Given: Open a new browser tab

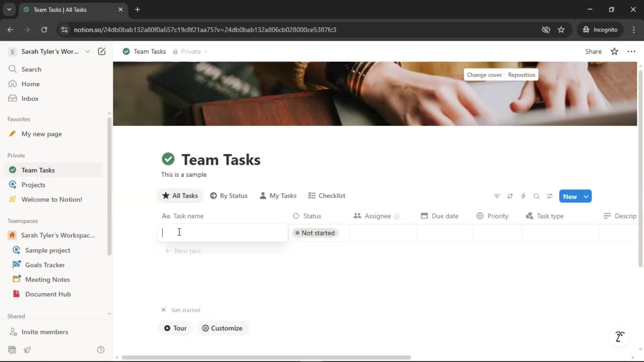Looking at the screenshot, I should [x=137, y=9].
